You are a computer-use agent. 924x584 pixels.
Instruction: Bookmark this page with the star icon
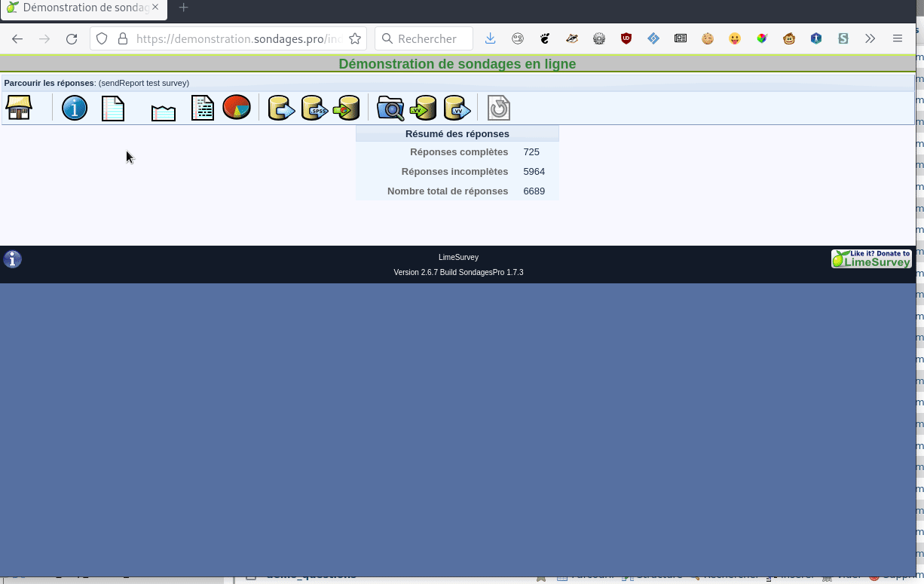[x=355, y=38]
